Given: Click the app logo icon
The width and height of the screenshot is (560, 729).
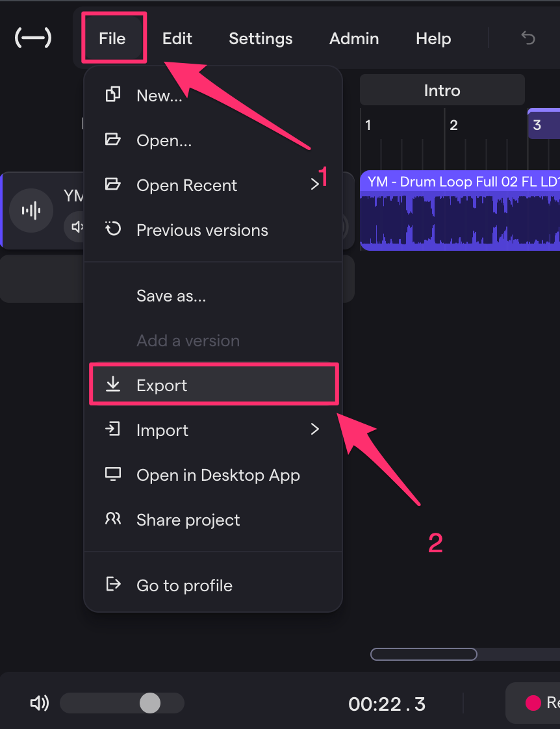Looking at the screenshot, I should click(32, 38).
